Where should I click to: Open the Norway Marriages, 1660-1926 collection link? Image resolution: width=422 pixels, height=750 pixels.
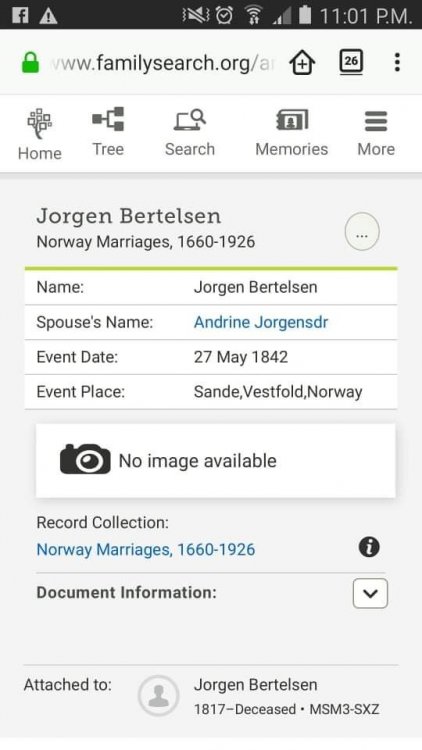click(x=145, y=549)
